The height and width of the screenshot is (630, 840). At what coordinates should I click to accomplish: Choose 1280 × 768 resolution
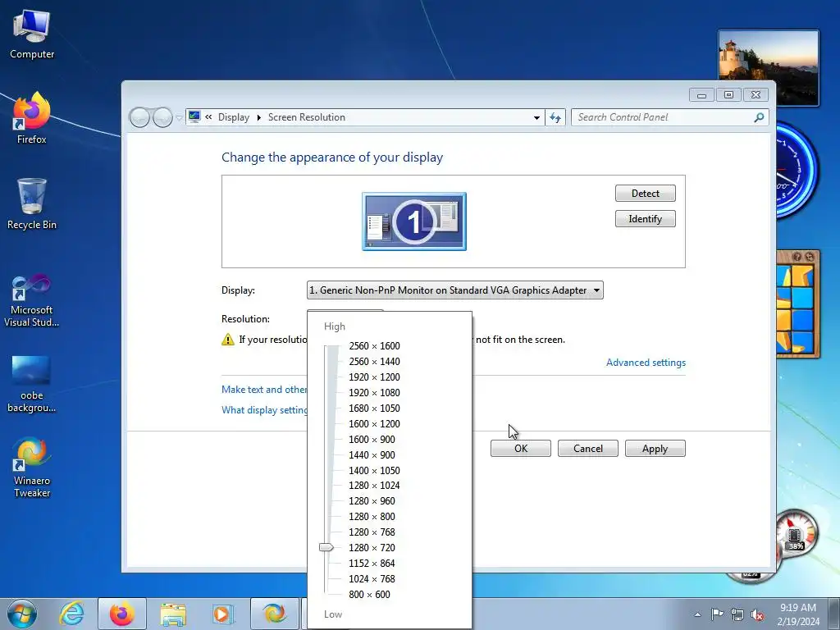[372, 532]
